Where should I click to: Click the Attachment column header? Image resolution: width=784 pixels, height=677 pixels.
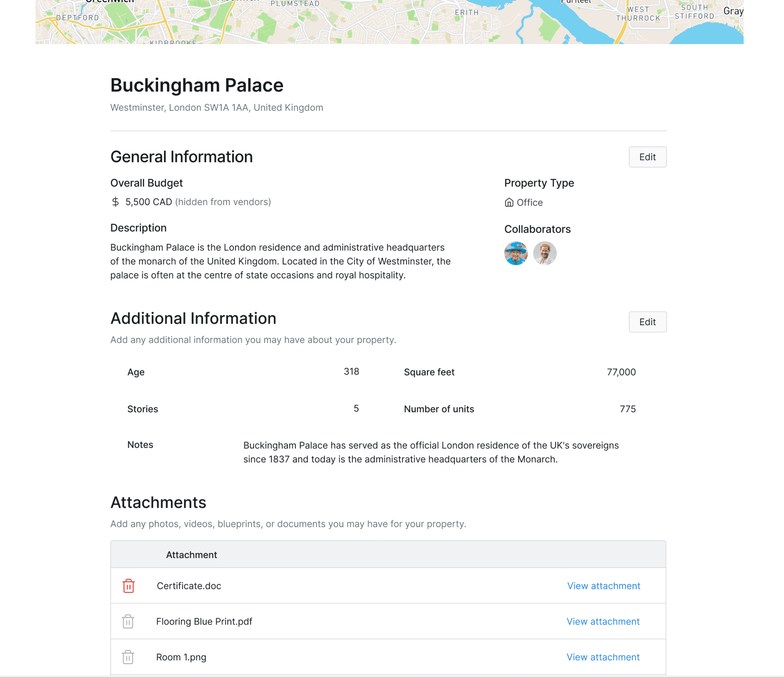(191, 555)
